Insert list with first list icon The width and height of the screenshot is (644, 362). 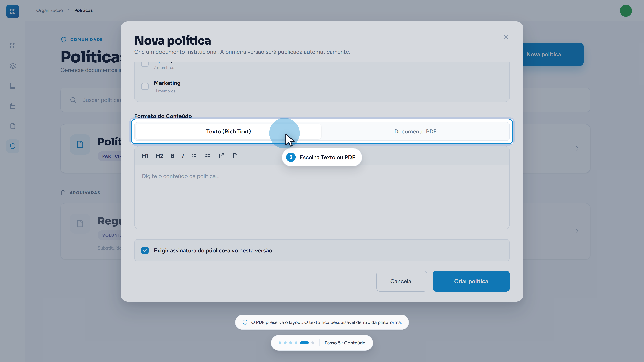point(194,156)
